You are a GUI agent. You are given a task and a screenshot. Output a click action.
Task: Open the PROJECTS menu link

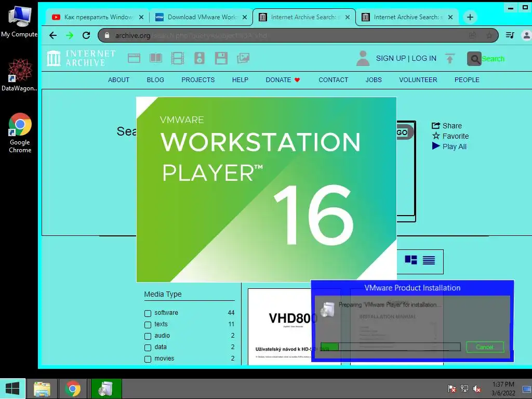[x=198, y=79]
